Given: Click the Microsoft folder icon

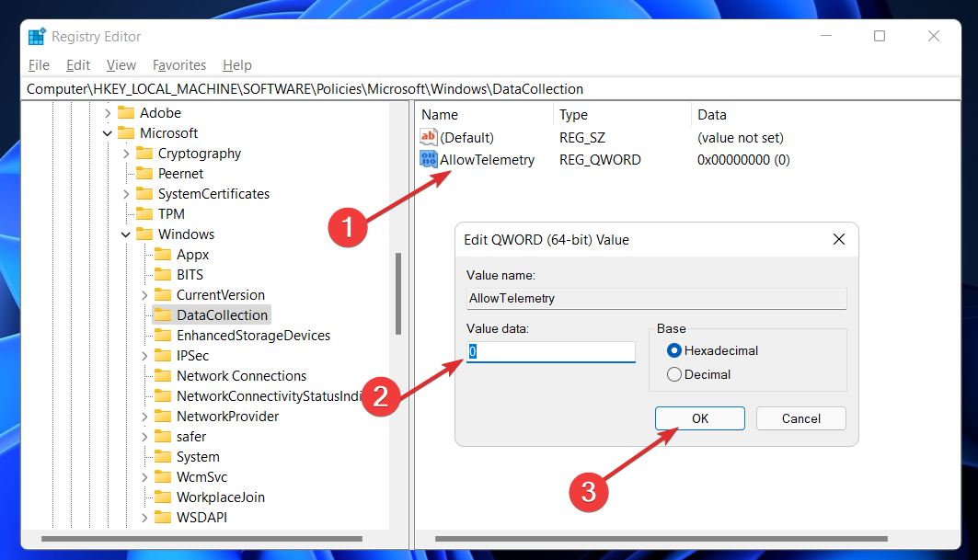Looking at the screenshot, I should 126,132.
